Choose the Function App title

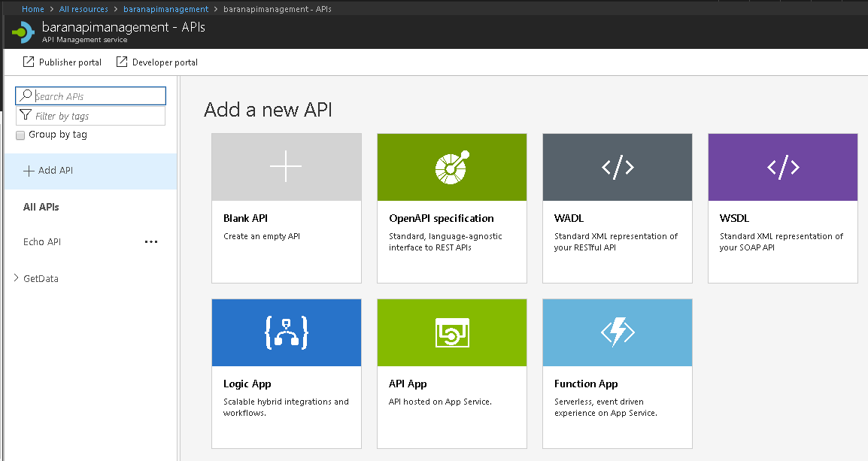(586, 384)
